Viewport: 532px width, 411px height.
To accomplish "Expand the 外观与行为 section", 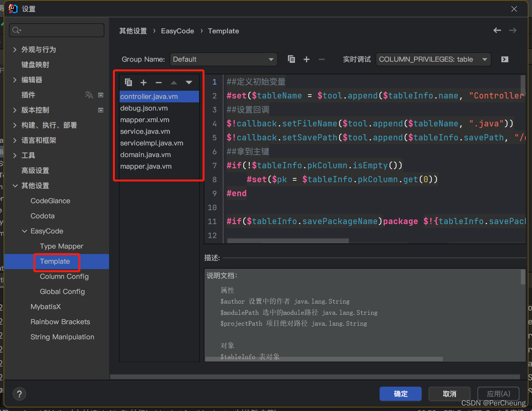I will (15, 49).
